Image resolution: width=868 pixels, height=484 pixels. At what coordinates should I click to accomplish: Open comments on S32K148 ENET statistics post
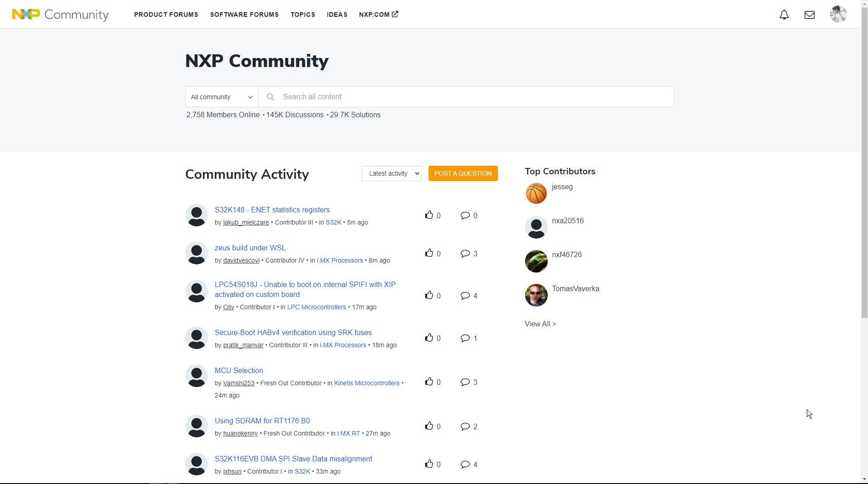click(465, 216)
